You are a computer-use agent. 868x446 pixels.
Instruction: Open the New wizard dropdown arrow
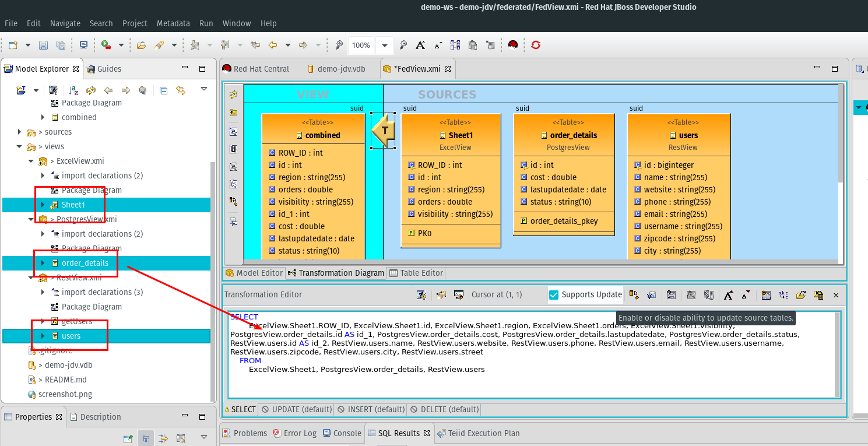point(28,45)
